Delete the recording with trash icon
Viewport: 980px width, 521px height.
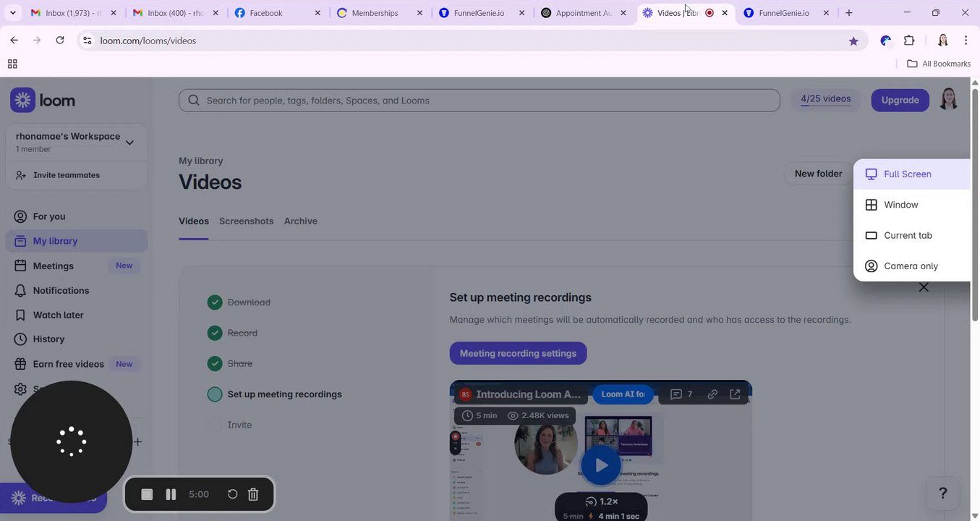253,494
